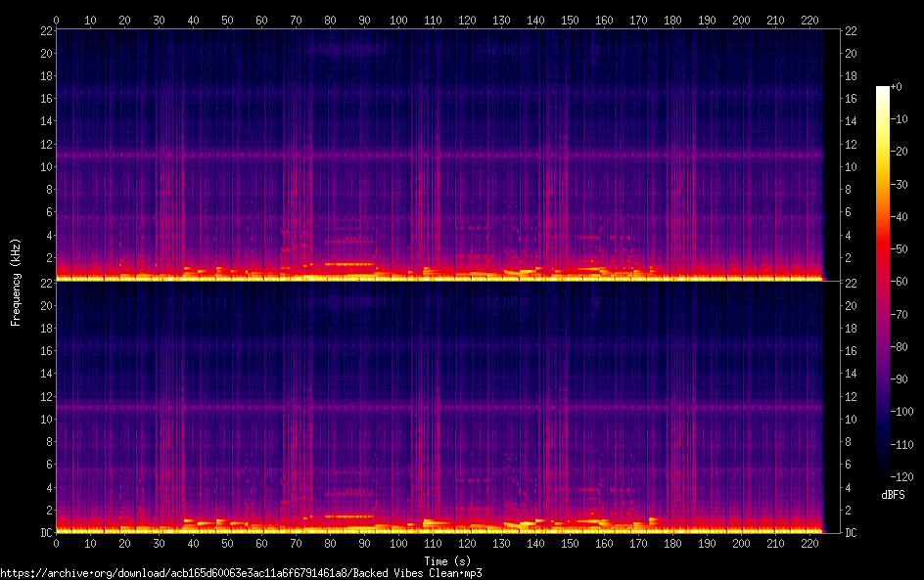The image size is (924, 580).
Task: Click the bright top of the color scale bar
Action: pyautogui.click(x=883, y=91)
